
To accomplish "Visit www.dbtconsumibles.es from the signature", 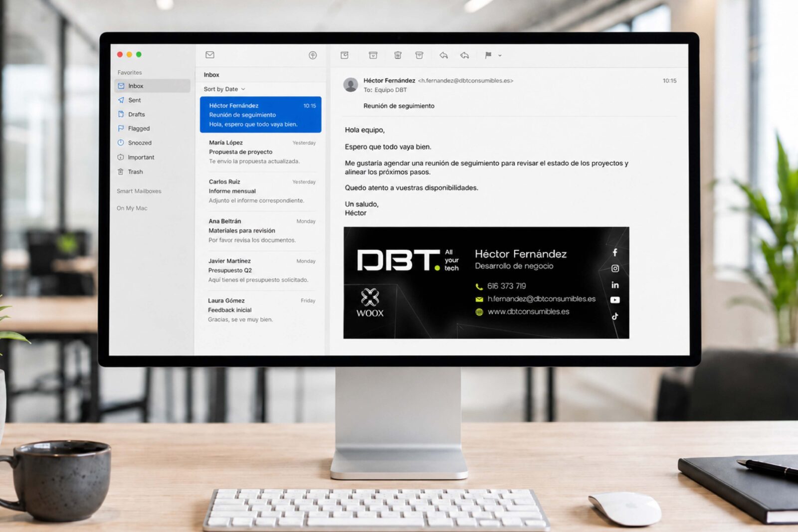I will (528, 312).
